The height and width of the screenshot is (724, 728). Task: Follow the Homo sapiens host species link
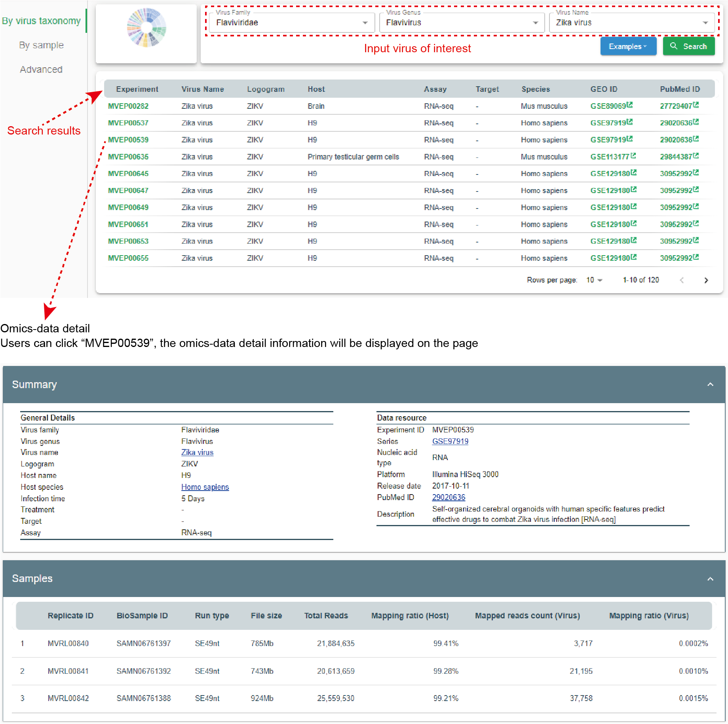pos(205,487)
